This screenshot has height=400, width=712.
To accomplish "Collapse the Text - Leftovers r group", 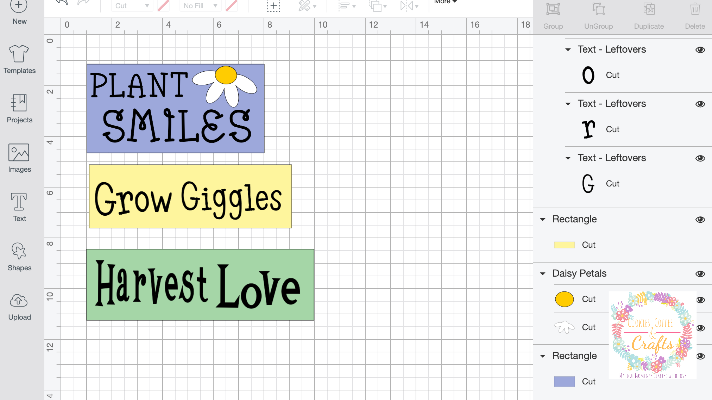I will tap(568, 104).
